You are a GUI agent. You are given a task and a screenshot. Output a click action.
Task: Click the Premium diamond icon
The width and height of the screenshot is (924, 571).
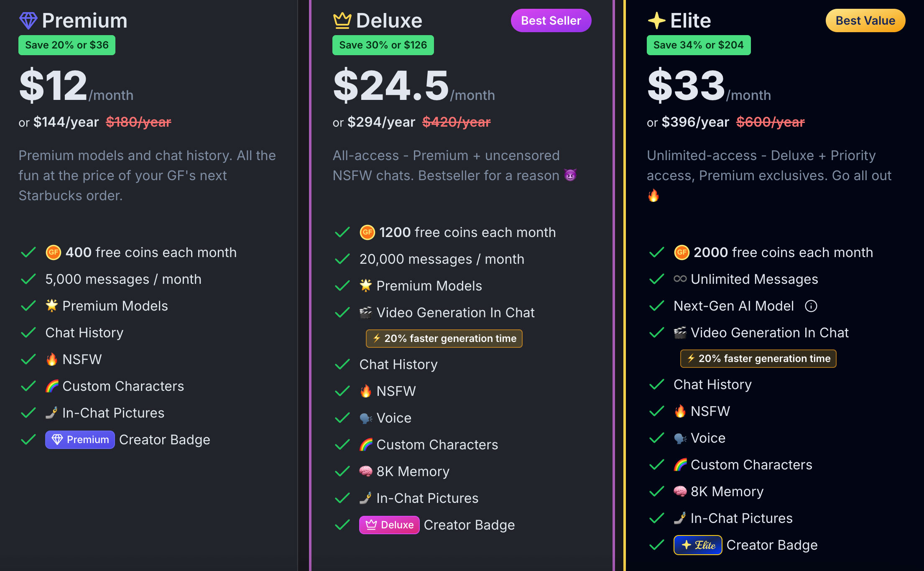(x=28, y=19)
